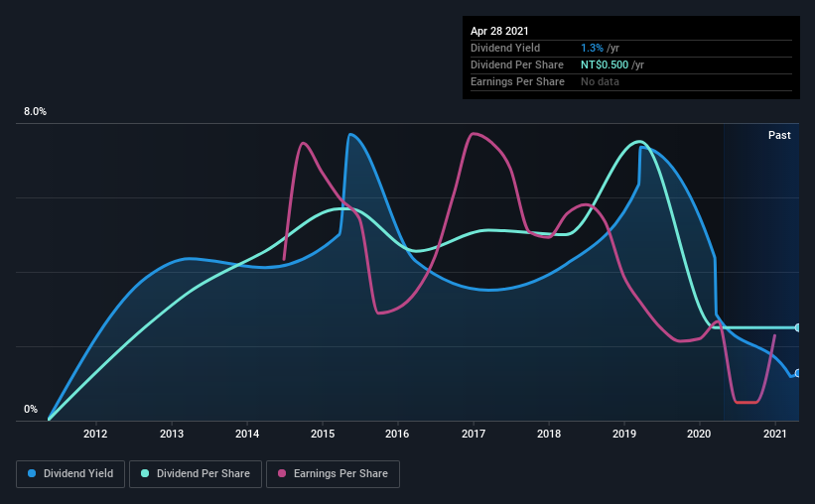Click the 2019 x-axis label

tap(624, 434)
